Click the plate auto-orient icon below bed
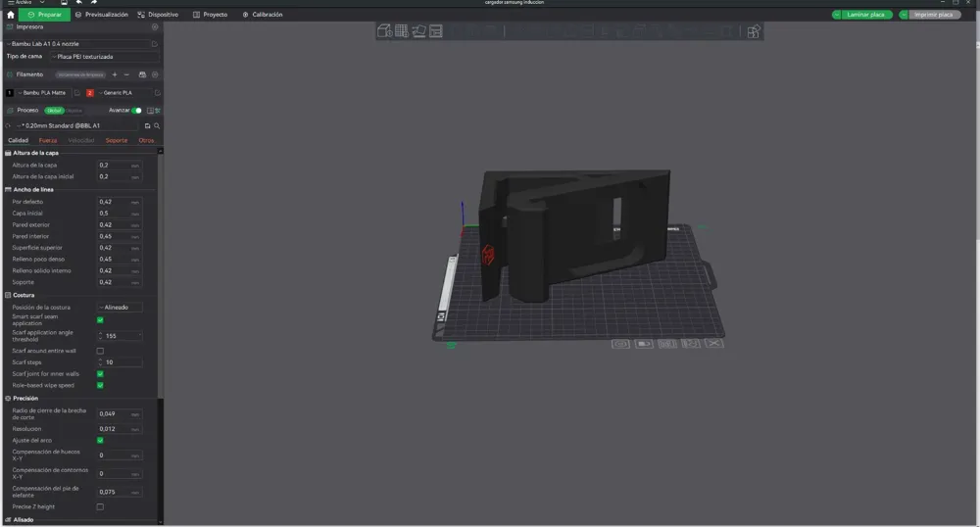 (x=691, y=344)
